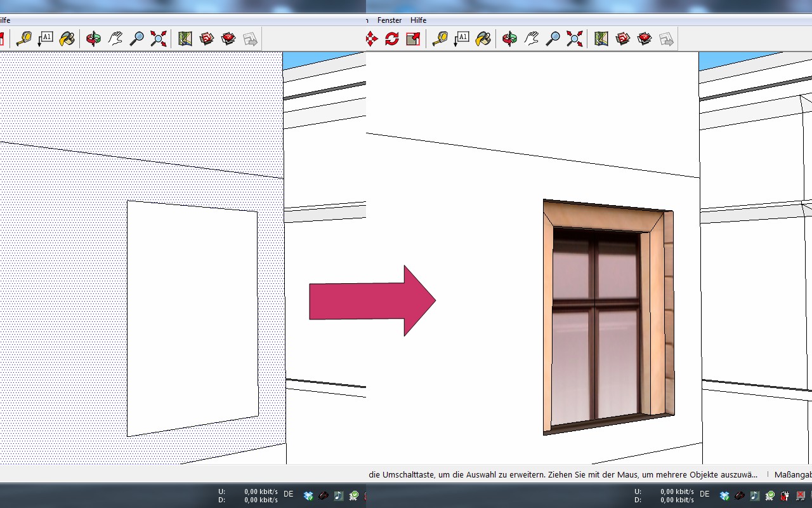This screenshot has height=508, width=812.
Task: Open Add Location map icon in left toolbar
Action: point(185,39)
